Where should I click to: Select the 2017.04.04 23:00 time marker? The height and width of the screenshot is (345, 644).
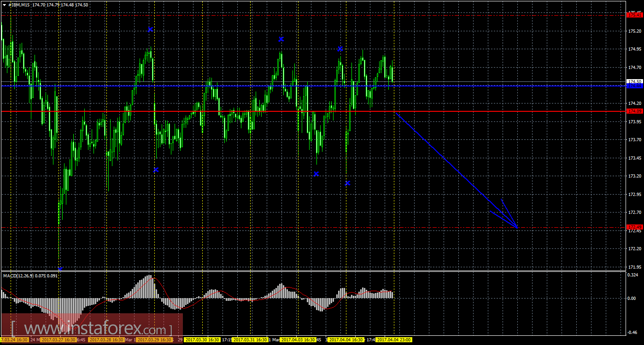[x=394, y=340]
